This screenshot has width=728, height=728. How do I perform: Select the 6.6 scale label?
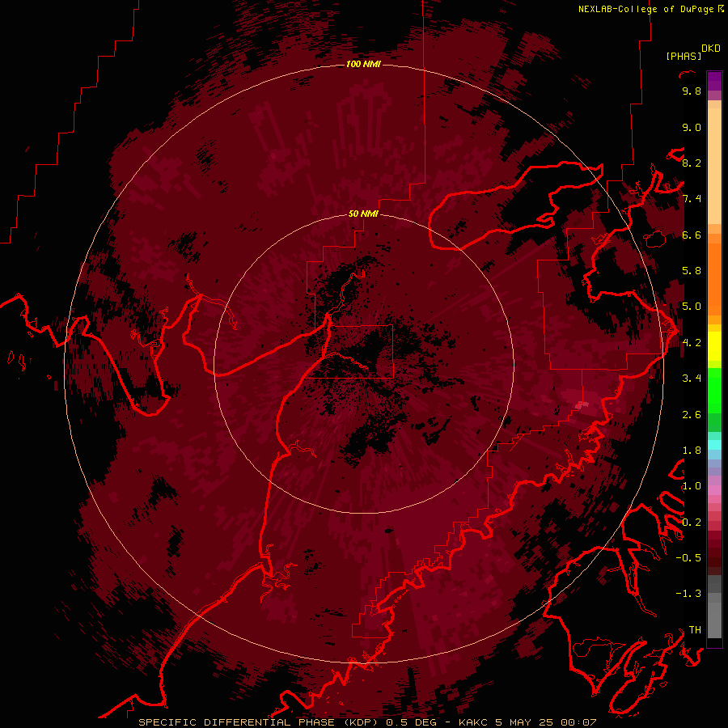(x=692, y=235)
